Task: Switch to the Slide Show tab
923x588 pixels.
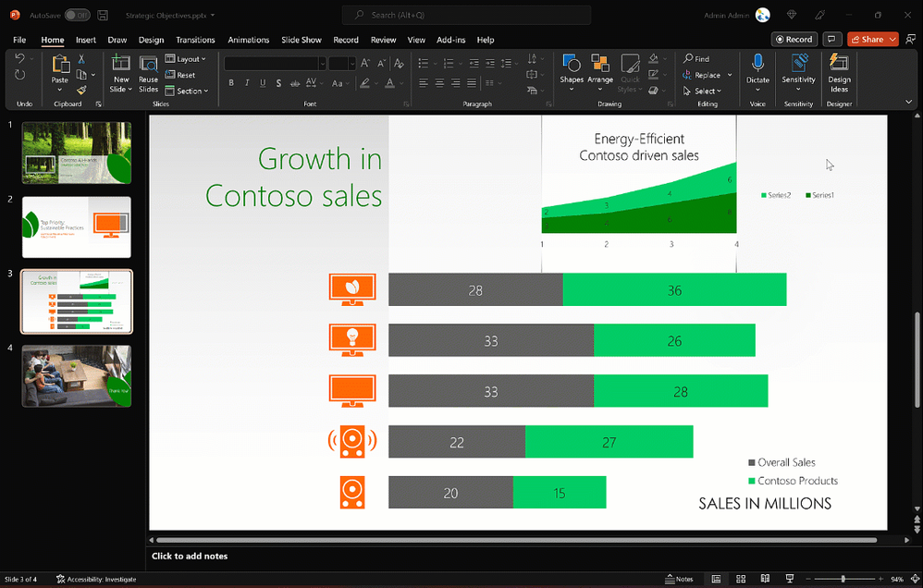Action: click(302, 40)
